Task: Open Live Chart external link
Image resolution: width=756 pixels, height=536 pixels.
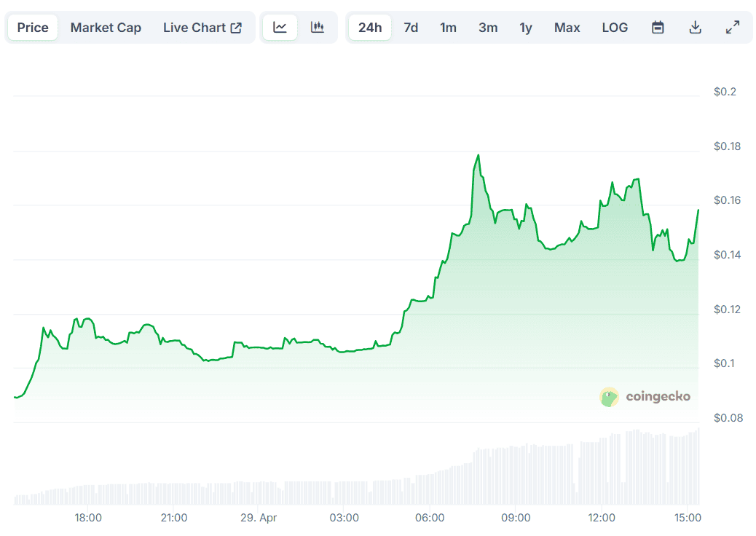Action: (202, 28)
